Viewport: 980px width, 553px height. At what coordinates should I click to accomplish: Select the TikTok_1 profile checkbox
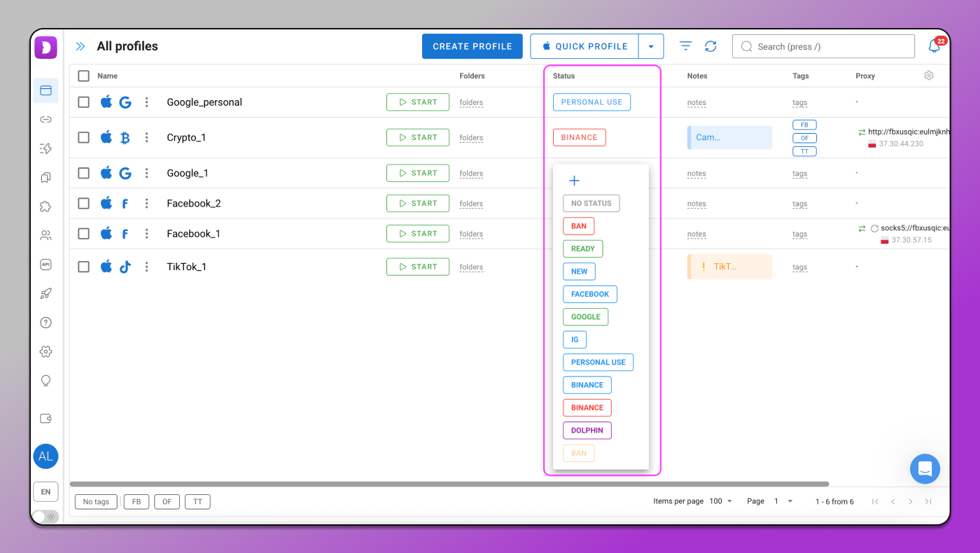84,267
